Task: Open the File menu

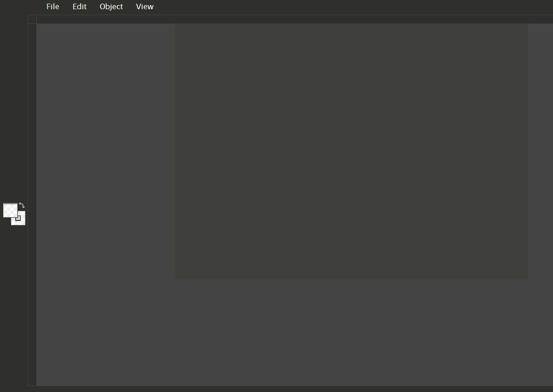Action: pos(53,6)
